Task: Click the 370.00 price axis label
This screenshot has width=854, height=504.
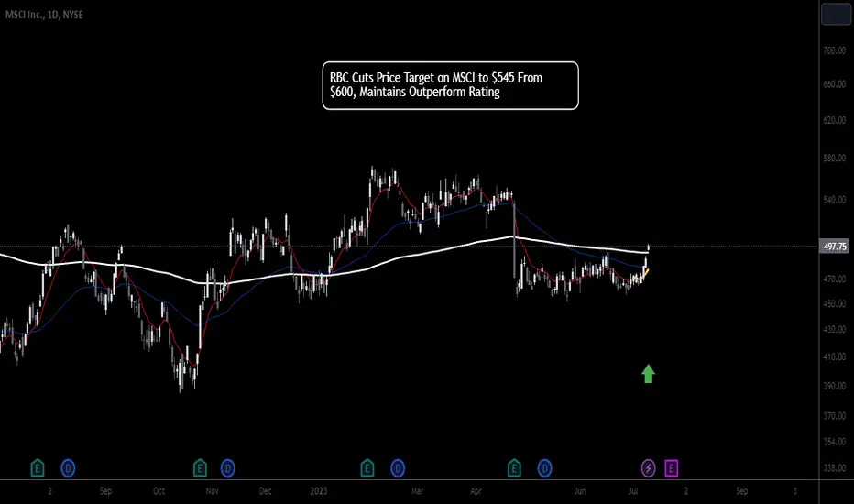Action: tap(835, 416)
